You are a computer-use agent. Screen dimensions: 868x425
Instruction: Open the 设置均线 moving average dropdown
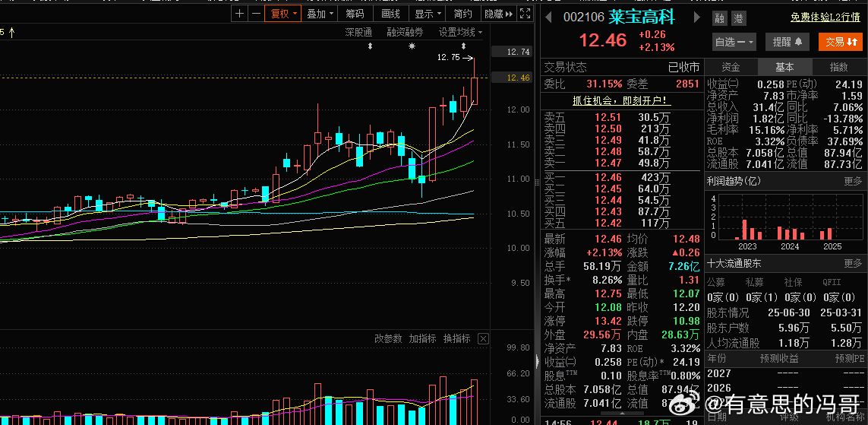(x=460, y=33)
